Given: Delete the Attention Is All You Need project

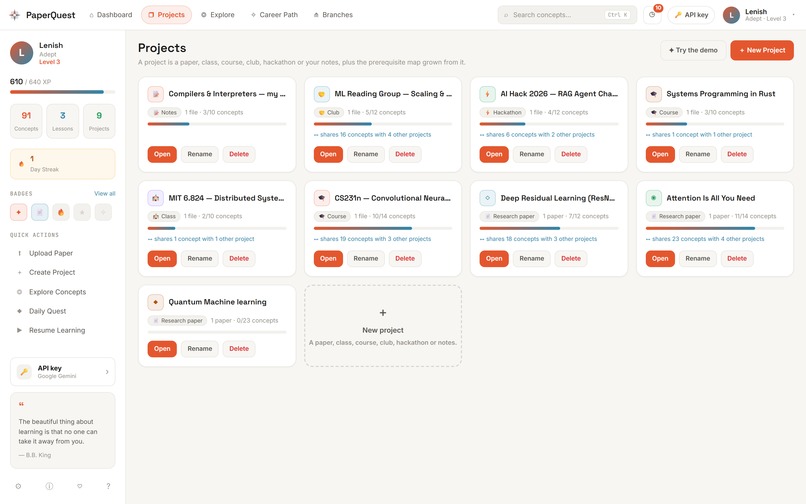Looking at the screenshot, I should 737,258.
